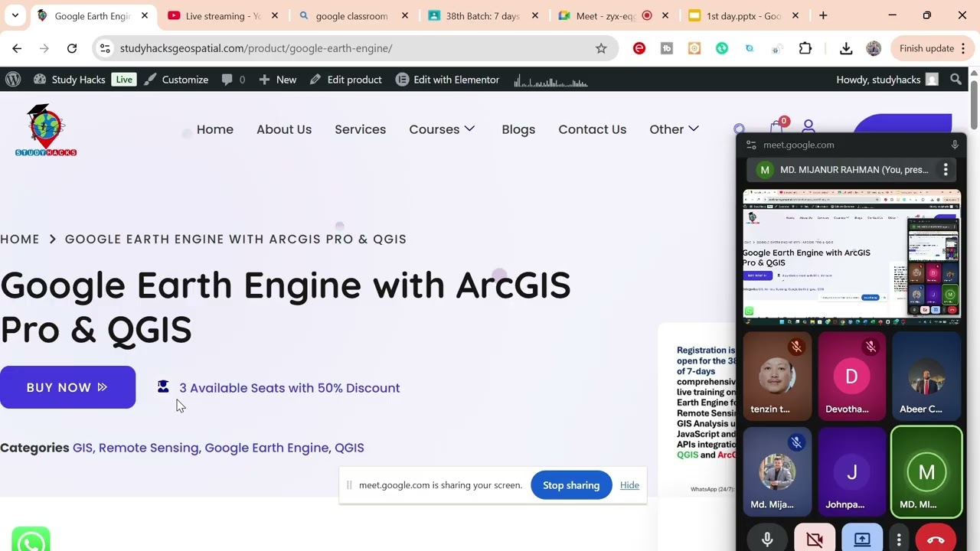Screen dimensions: 980x551
Task: Click the HOME breadcrumb link
Action: (20, 239)
